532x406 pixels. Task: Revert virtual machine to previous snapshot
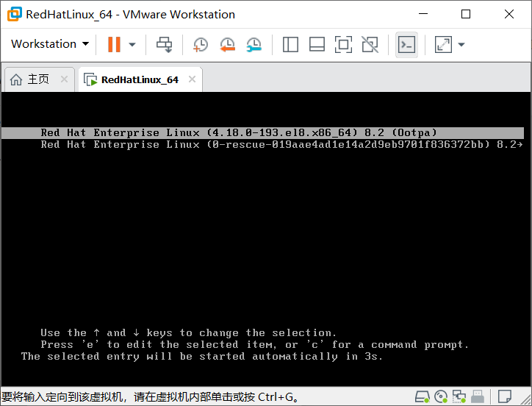[227, 45]
